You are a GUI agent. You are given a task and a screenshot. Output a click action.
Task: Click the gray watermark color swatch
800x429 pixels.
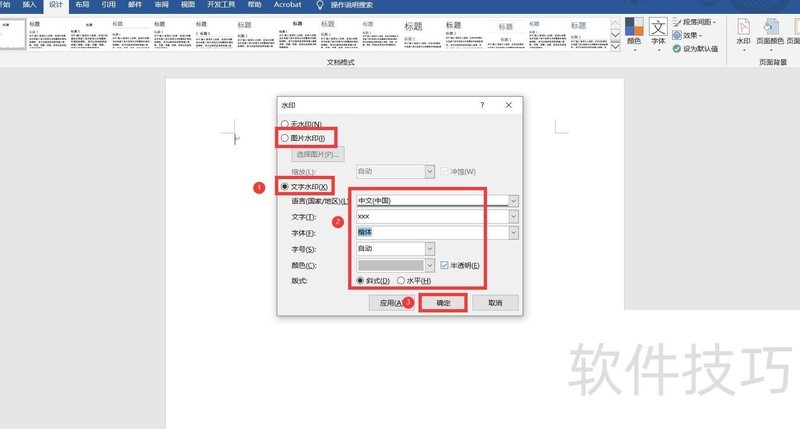click(391, 265)
